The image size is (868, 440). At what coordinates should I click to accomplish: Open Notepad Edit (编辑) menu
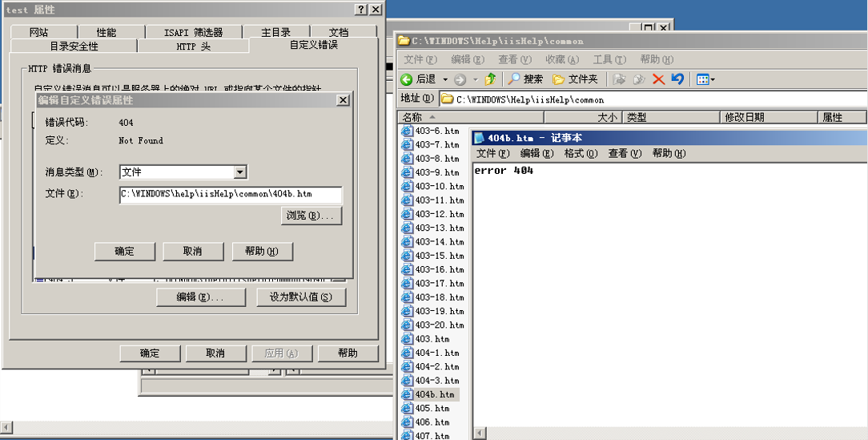pyautogui.click(x=537, y=154)
